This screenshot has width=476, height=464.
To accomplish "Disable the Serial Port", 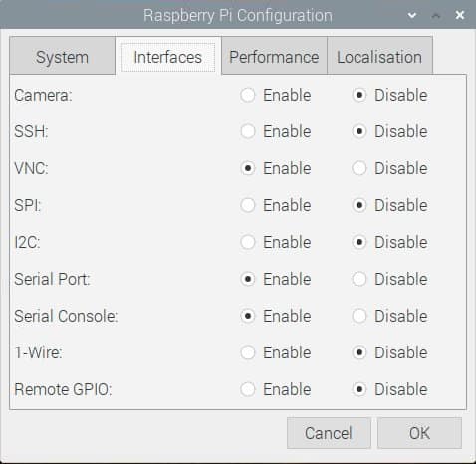I will point(359,279).
